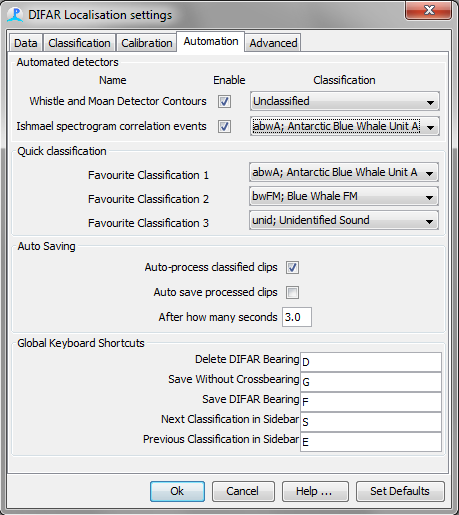
Task: Expand the Ishmael events classification dropdown
Action: 345,126
